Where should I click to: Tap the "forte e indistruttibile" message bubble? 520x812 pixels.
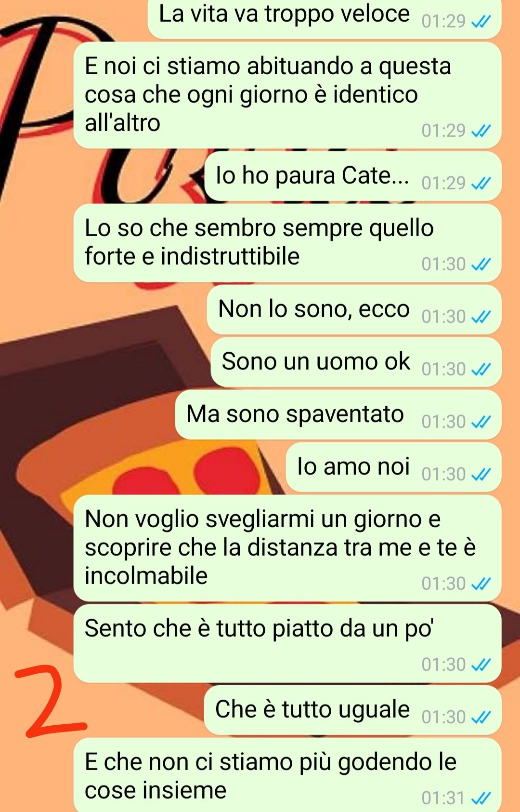[x=287, y=243]
